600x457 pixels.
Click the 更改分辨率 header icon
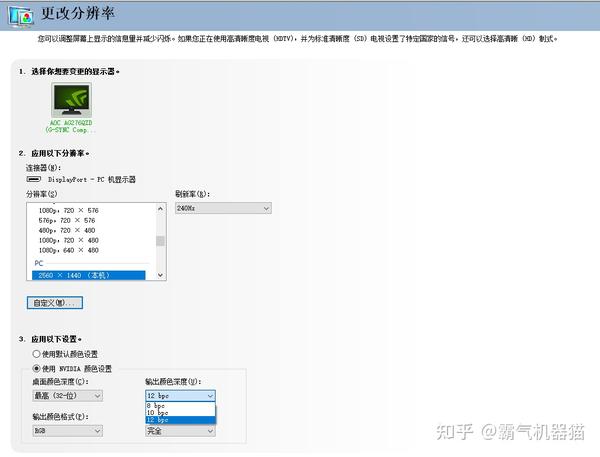(x=20, y=16)
